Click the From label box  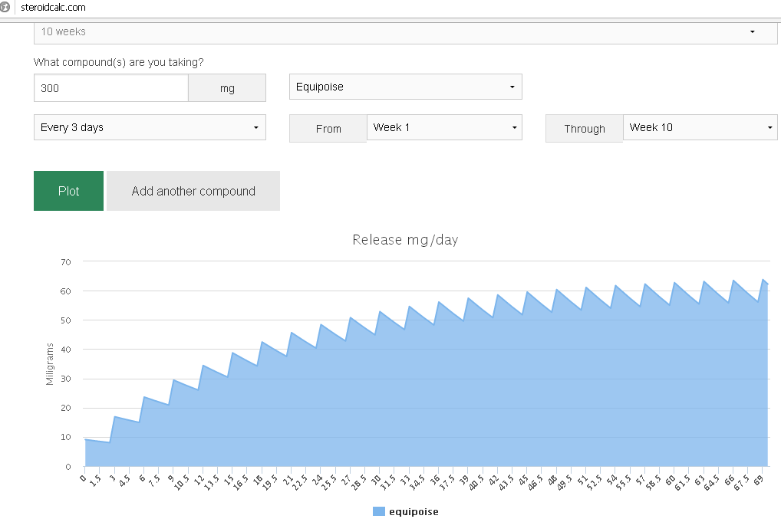[x=328, y=129]
